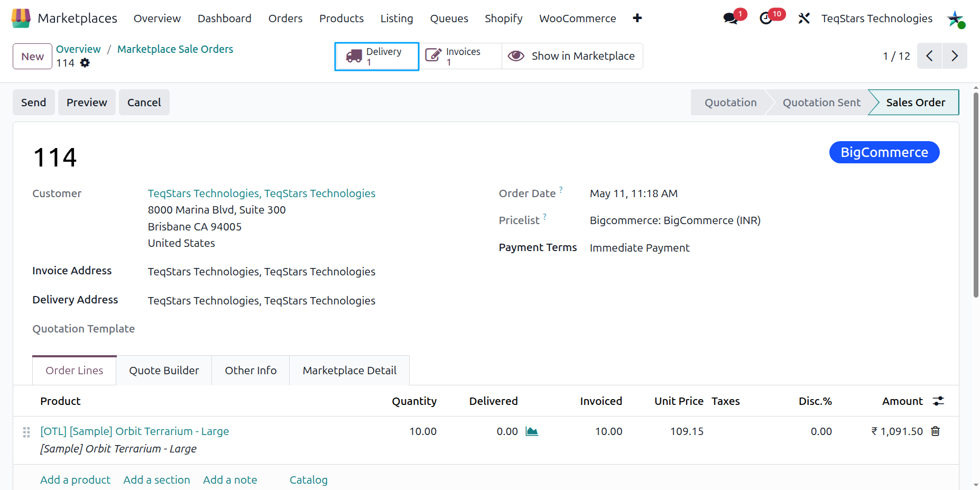Viewport: 980px width, 490px height.
Task: Open the Queues menu
Action: tap(449, 19)
